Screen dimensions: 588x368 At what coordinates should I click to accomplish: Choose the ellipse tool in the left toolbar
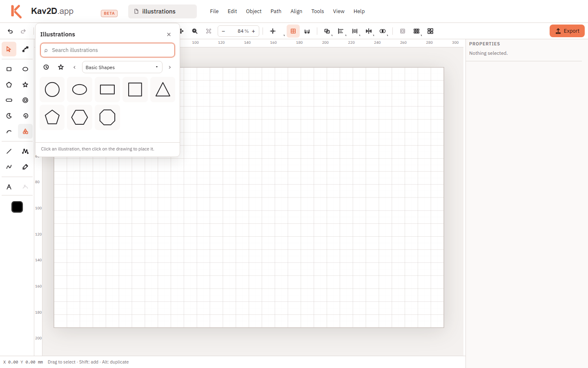coord(25,69)
